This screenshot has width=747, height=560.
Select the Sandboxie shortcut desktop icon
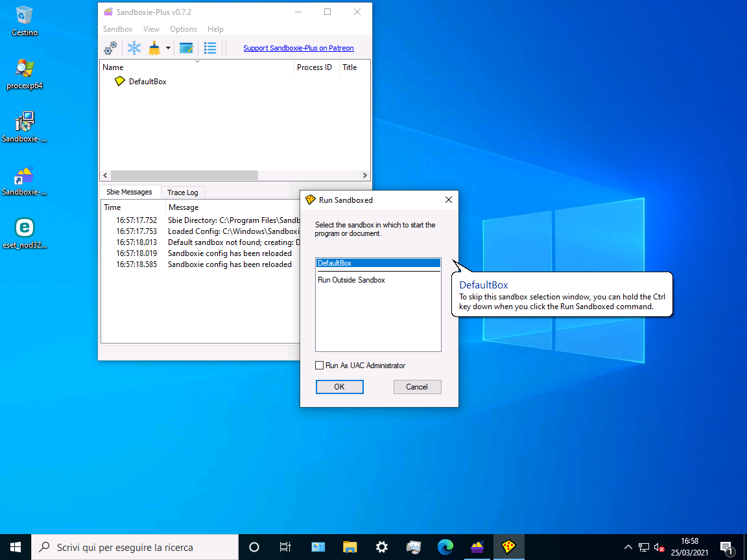point(24,181)
